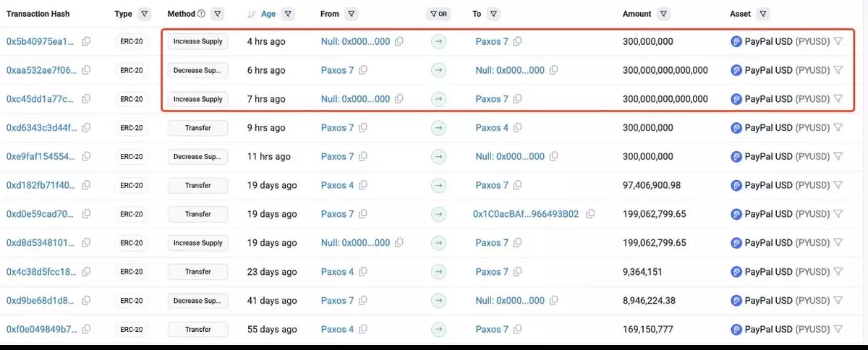Copy Paxos 4 address in 9 hrs row

coord(518,128)
